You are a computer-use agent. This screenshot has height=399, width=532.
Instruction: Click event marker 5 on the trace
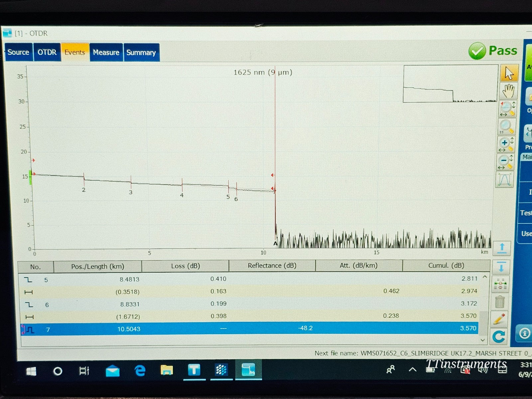click(x=228, y=197)
